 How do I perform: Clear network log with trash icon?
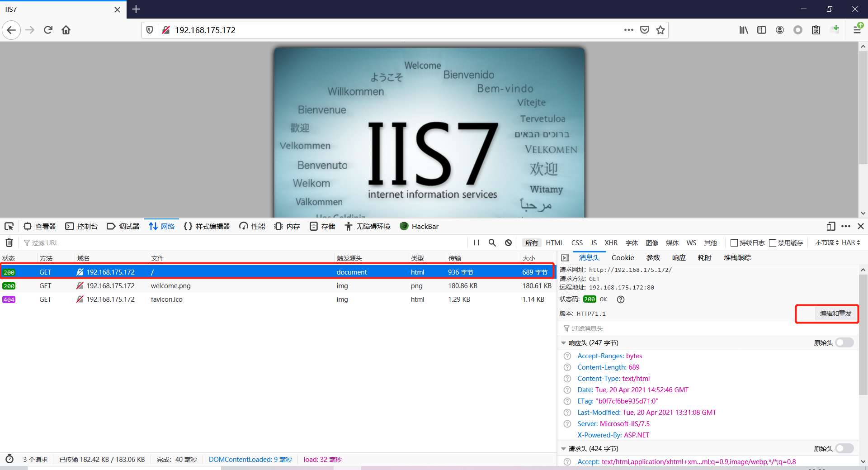click(x=9, y=242)
